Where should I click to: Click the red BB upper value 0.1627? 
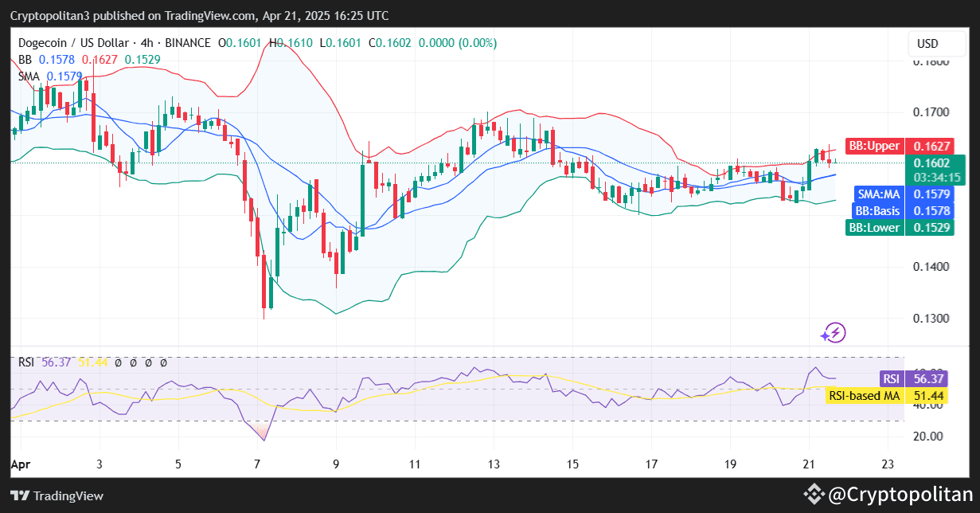click(99, 59)
